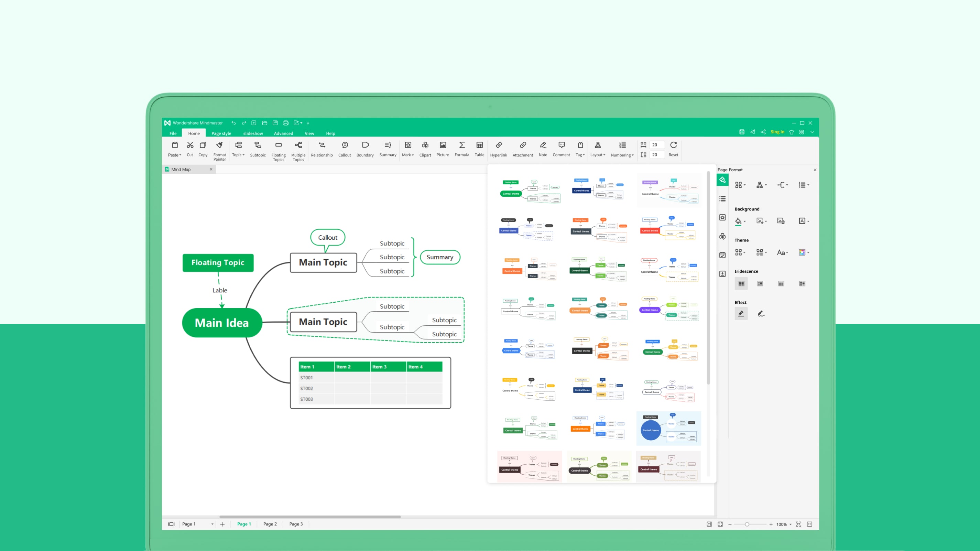The height and width of the screenshot is (551, 980).
Task: Add a new page with plus button
Action: (x=222, y=525)
